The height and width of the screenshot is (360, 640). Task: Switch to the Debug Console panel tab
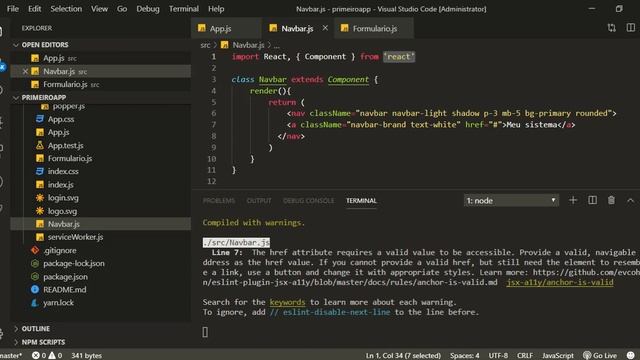309,200
